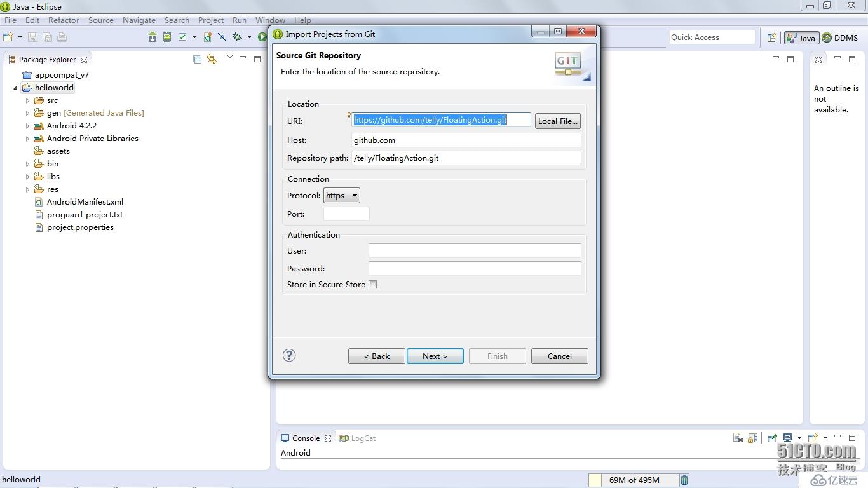The image size is (868, 488).
Task: Expand the libs folder node
Action: tap(27, 177)
